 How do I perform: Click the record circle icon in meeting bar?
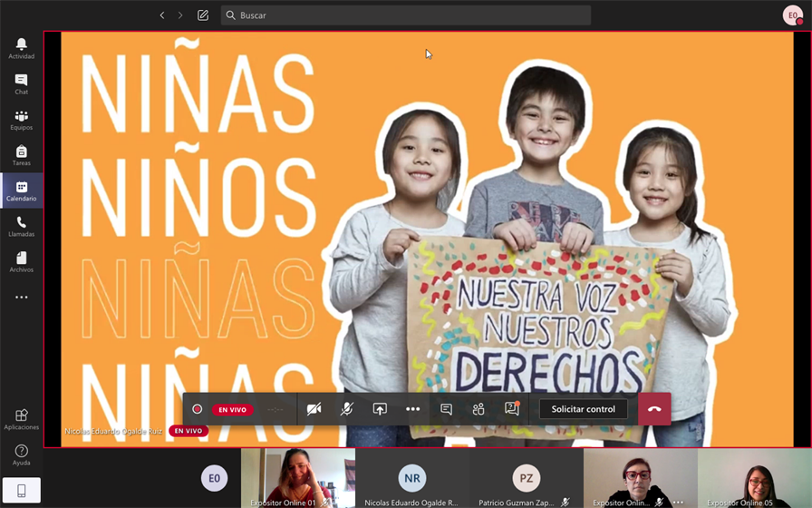click(197, 409)
